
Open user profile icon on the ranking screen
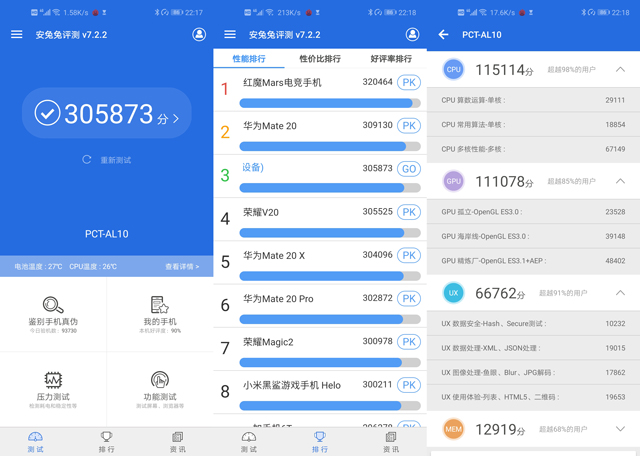(x=412, y=34)
